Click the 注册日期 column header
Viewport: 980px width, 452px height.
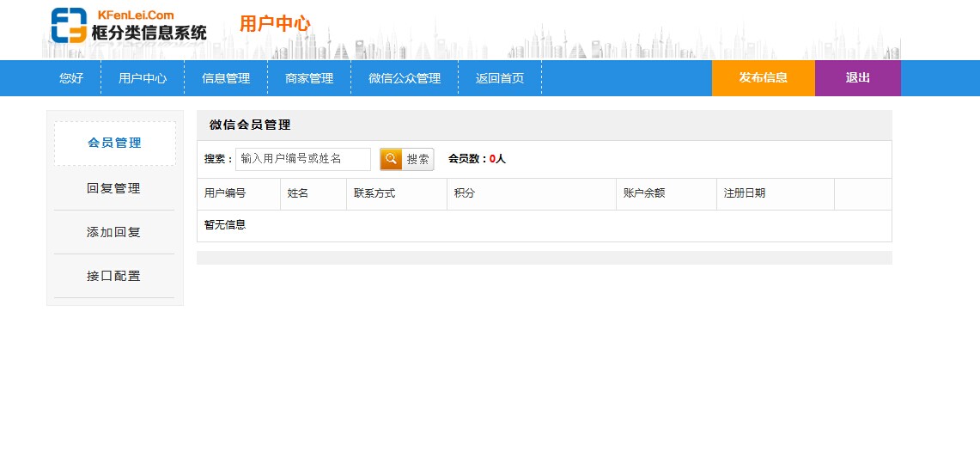(x=745, y=193)
